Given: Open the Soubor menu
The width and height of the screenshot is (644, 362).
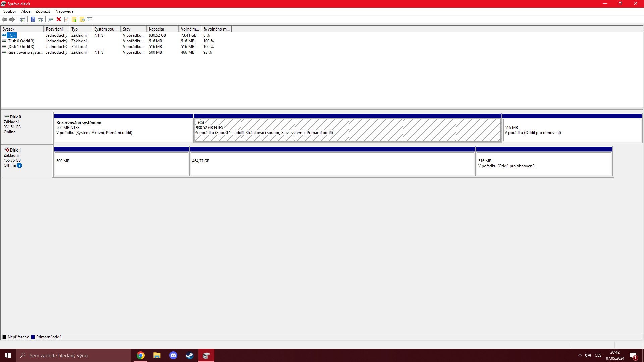Looking at the screenshot, I should click(x=10, y=11).
